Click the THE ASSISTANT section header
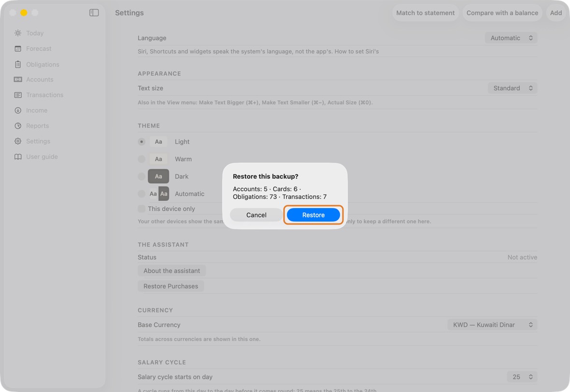The width and height of the screenshot is (570, 392). click(x=163, y=244)
